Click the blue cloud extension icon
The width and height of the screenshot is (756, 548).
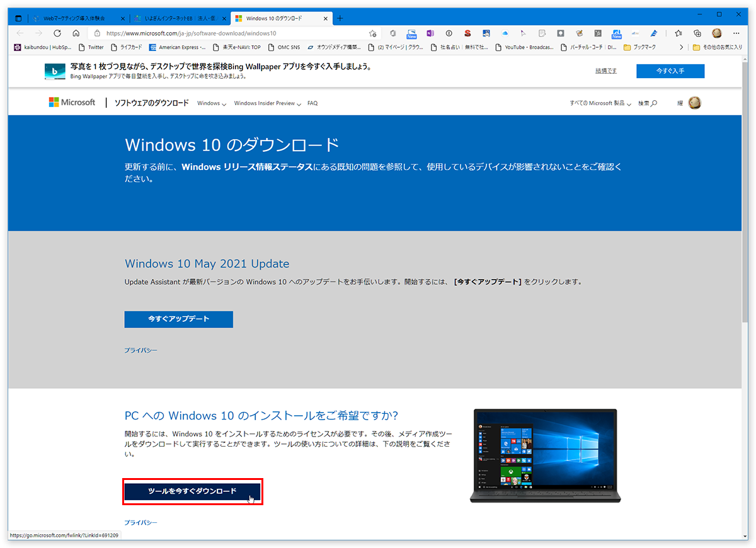(505, 33)
